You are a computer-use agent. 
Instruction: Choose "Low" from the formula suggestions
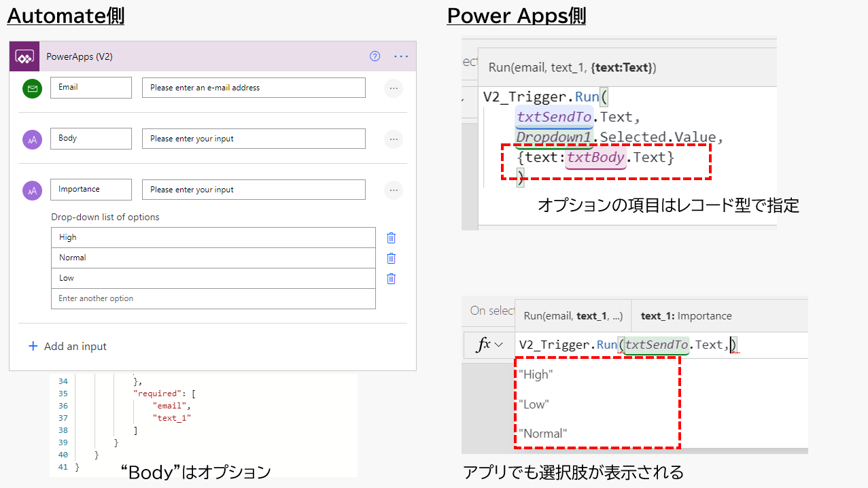click(x=534, y=404)
